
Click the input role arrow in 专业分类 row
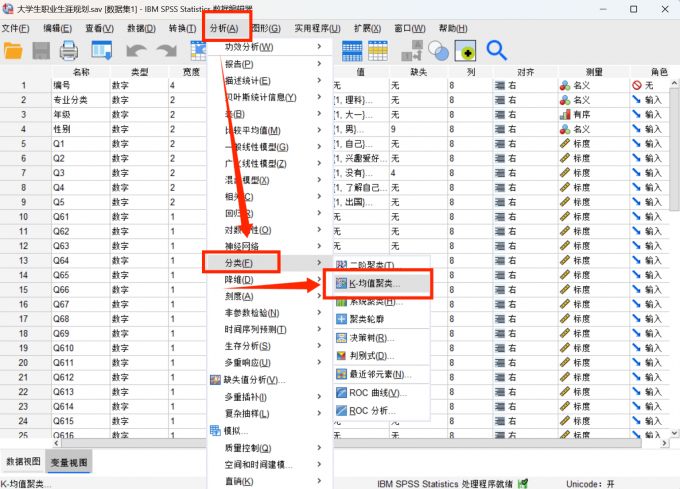tap(636, 100)
